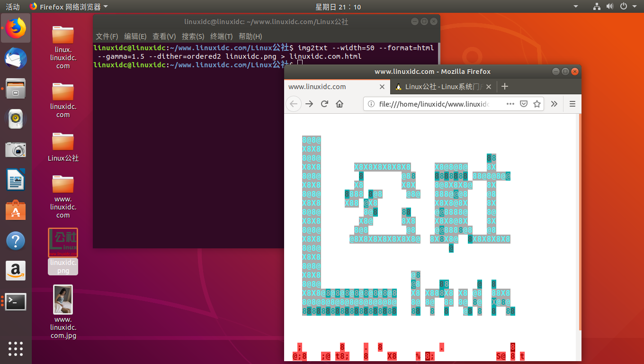Open the Help question mark icon
This screenshot has height=364, width=644.
pyautogui.click(x=16, y=241)
